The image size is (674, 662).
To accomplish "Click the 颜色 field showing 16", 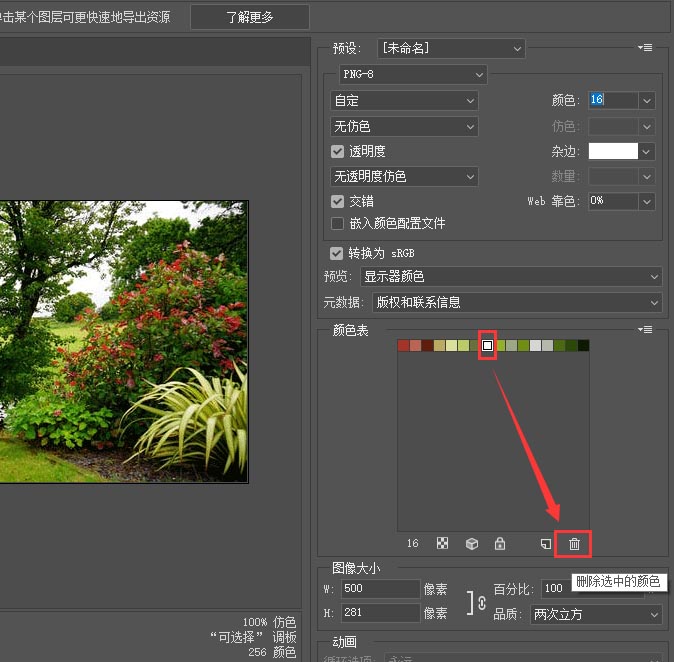I will click(613, 101).
